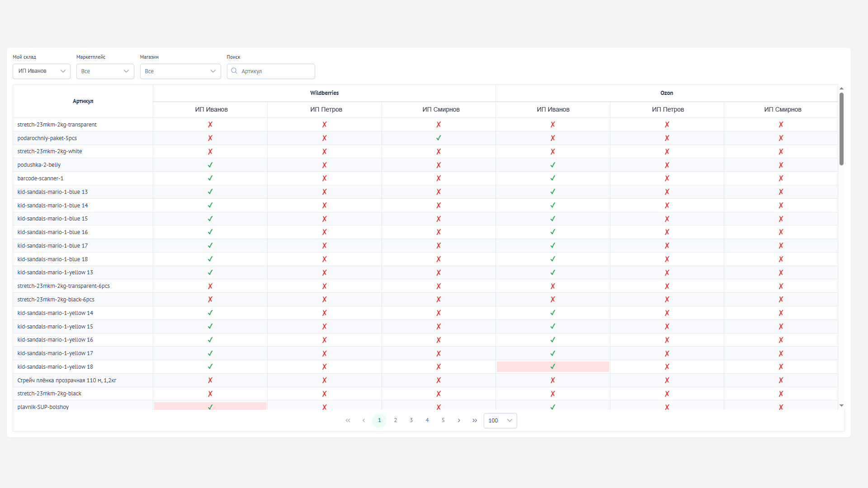This screenshot has height=488, width=868.
Task: Select the stretch-23mkm-2kg-transparent-6pcs article
Action: coord(63,286)
